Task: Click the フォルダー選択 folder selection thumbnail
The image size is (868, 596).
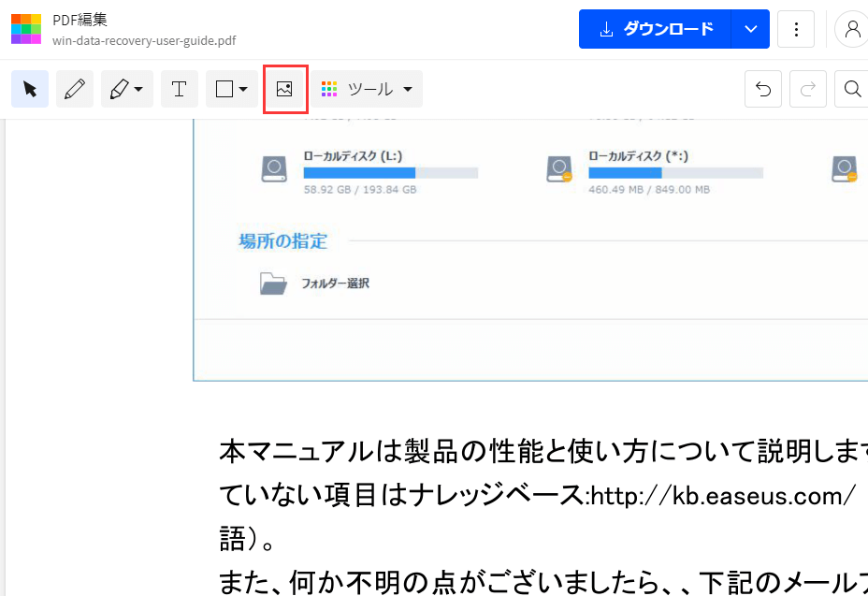Action: pos(272,281)
